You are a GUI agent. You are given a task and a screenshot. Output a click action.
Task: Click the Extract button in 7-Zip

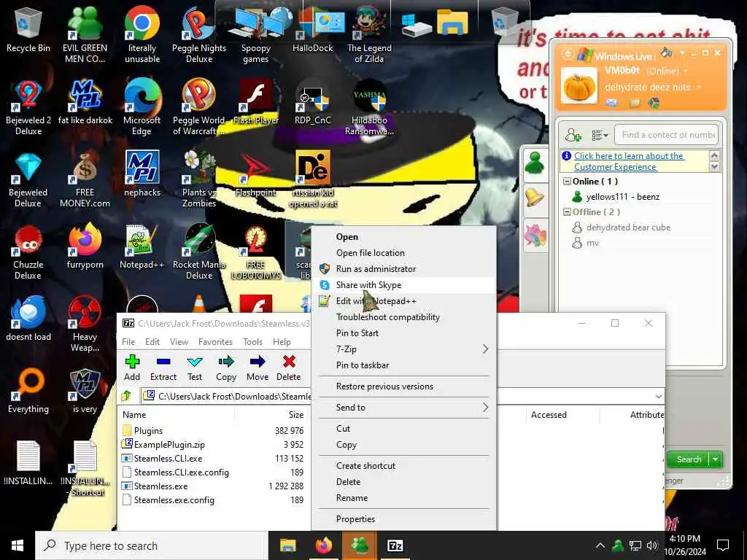(x=163, y=368)
